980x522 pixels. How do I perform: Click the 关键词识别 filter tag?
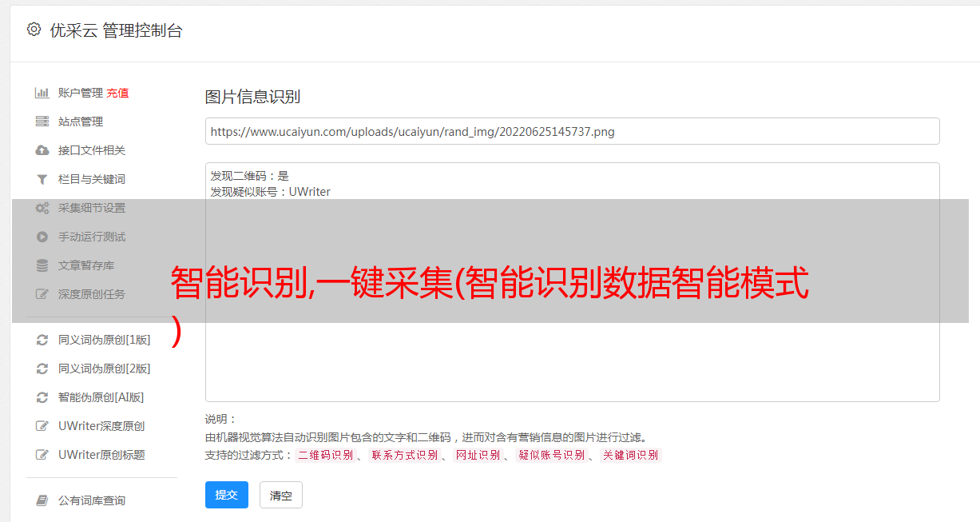631,455
